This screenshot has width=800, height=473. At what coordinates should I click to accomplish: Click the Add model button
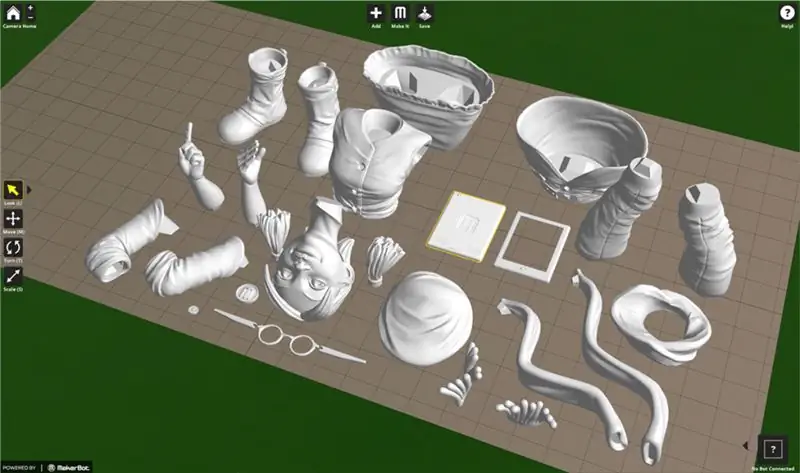pyautogui.click(x=376, y=13)
